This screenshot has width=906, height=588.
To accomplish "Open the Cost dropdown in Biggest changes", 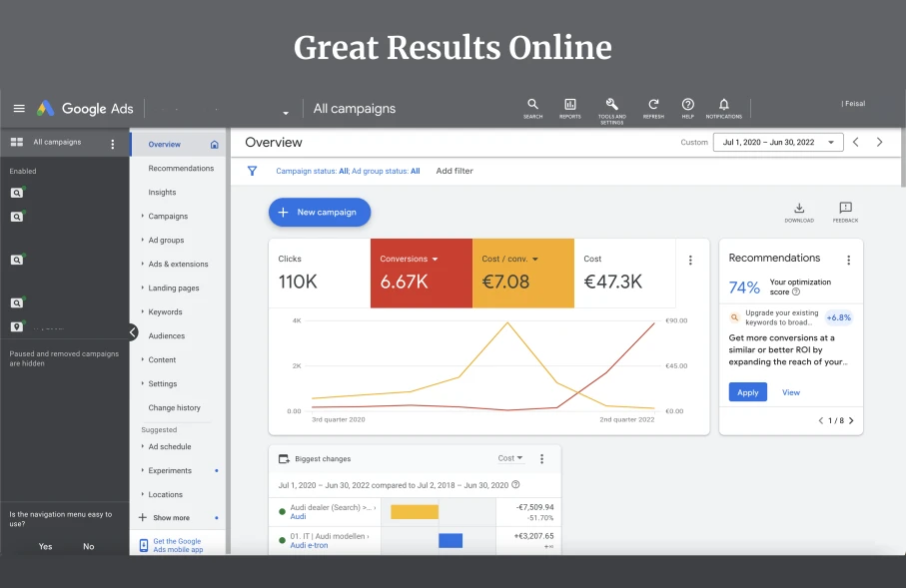I will [510, 458].
